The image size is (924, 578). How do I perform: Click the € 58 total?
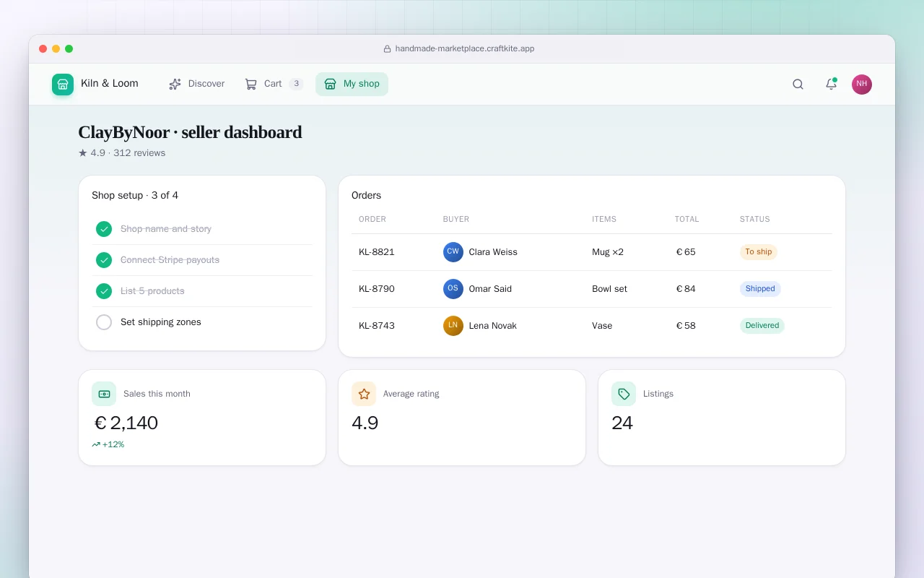pos(686,326)
